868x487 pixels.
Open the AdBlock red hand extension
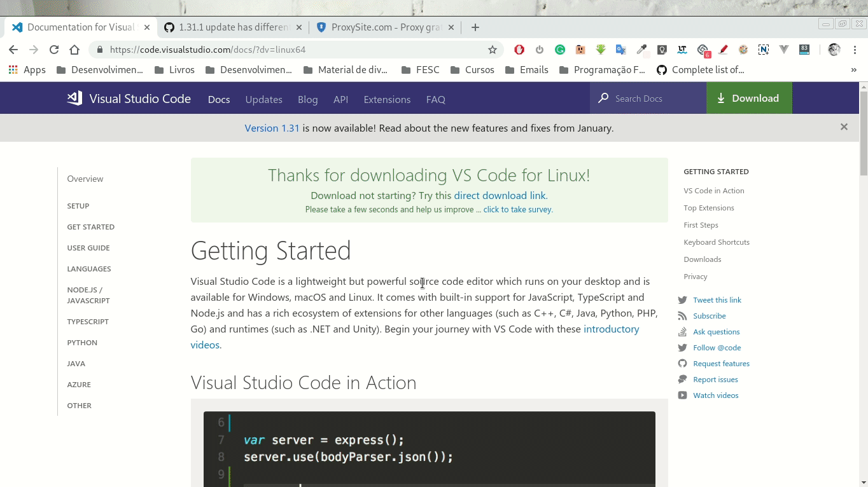(x=519, y=50)
